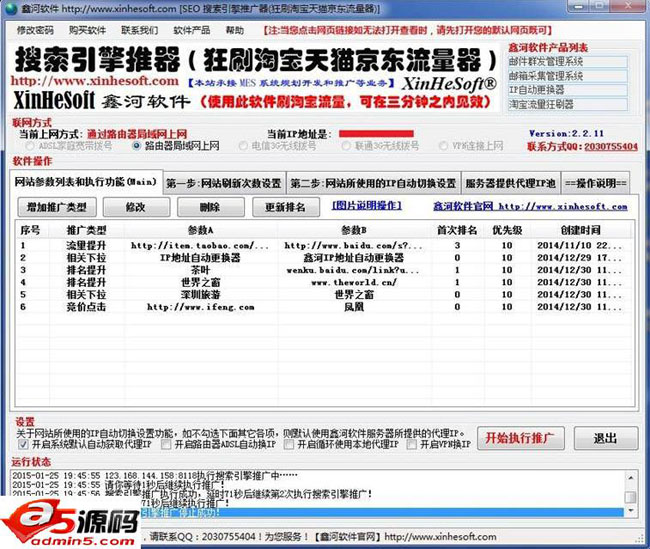
Task: Select row 2 IP地址自动更换器 cell
Action: 200,258
